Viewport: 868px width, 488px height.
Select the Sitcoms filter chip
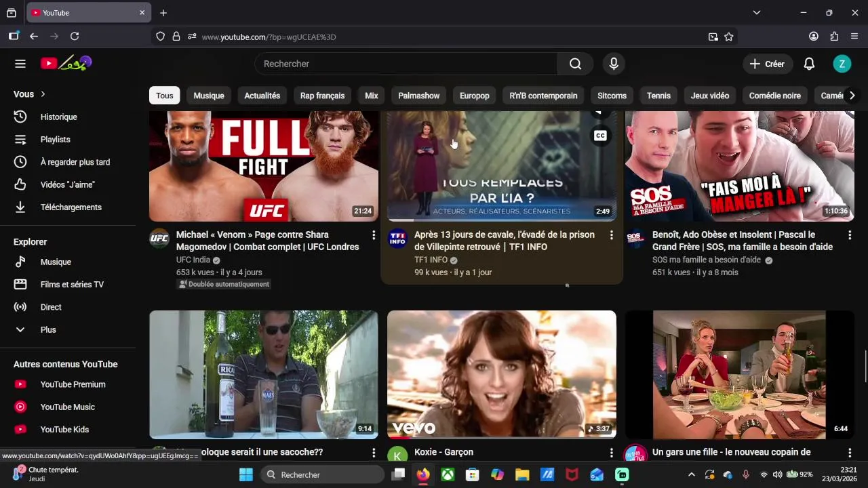click(x=612, y=96)
